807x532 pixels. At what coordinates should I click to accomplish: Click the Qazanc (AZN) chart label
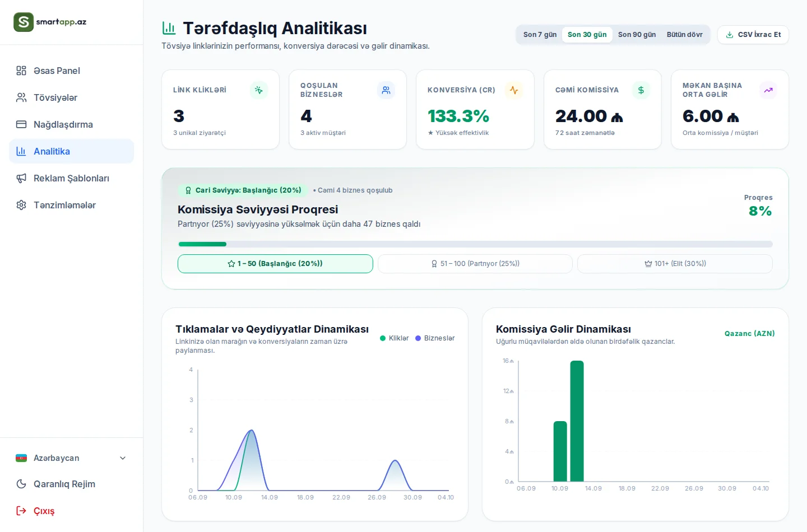[750, 334]
